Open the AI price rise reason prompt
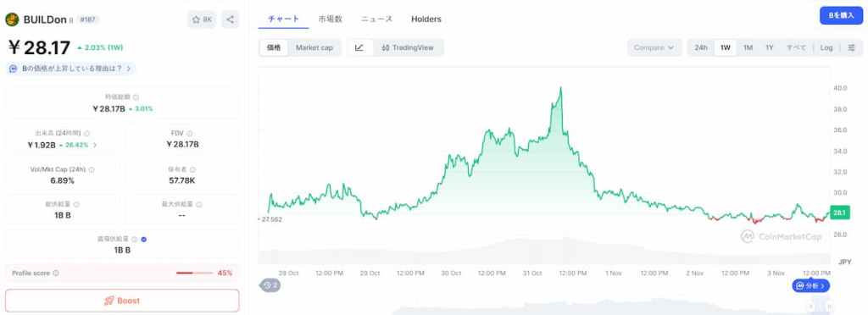Screen dimensions: 868x315 click(x=70, y=69)
